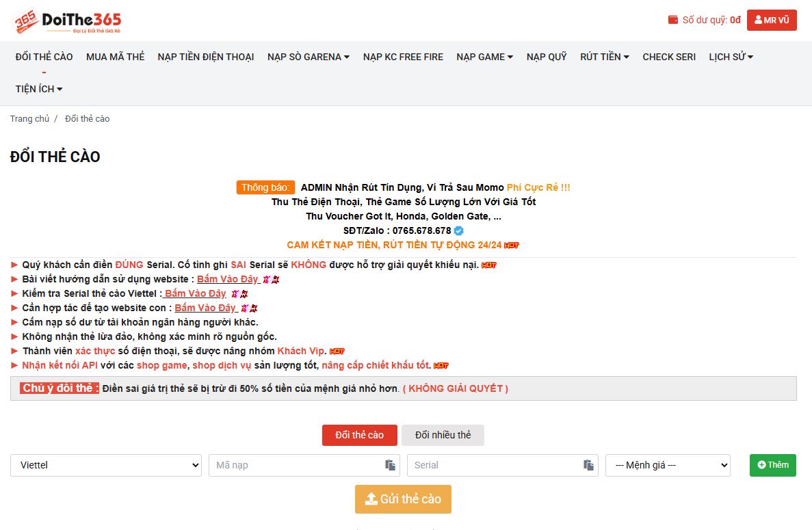Expand the RÚT TIỀN menu
This screenshot has width=812, height=530.
(x=604, y=57)
